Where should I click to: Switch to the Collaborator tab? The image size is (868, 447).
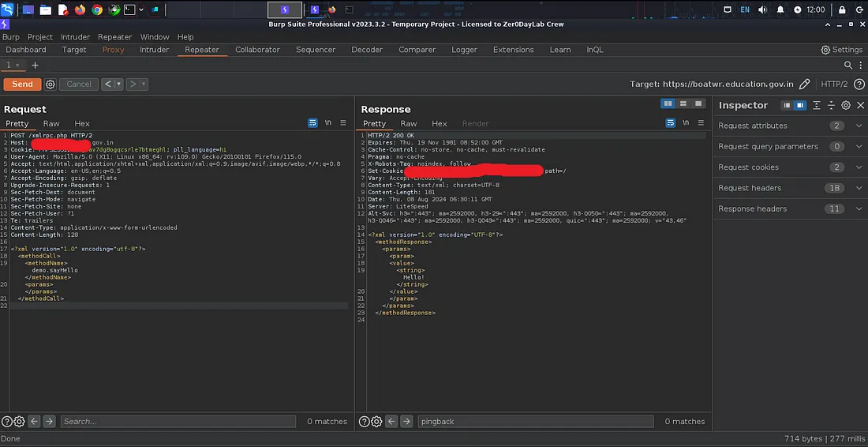click(257, 49)
